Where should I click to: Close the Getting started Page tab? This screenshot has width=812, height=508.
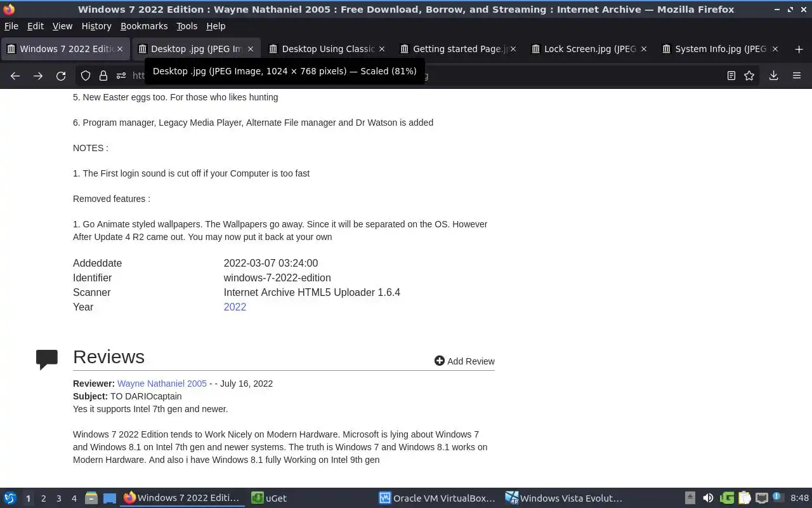point(513,49)
